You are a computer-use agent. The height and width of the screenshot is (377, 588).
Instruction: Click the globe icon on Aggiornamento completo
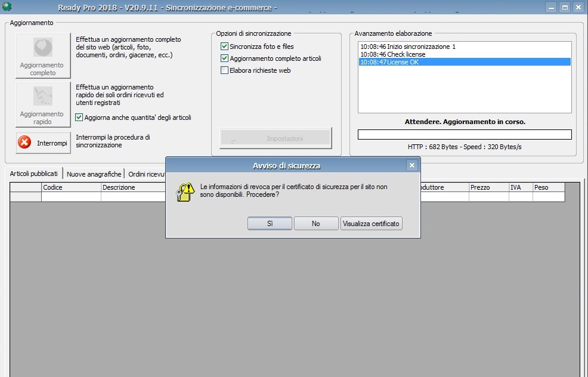[x=43, y=47]
